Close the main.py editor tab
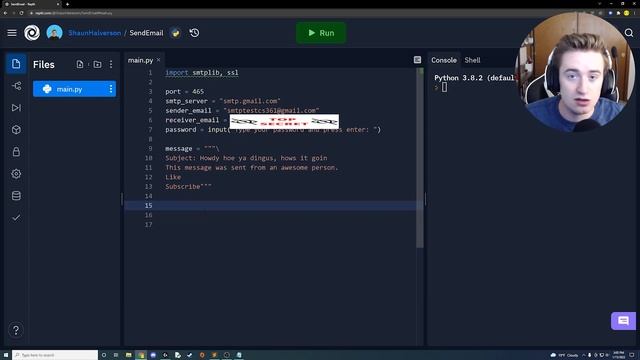Screen dimensions: 640x360 (158, 60)
